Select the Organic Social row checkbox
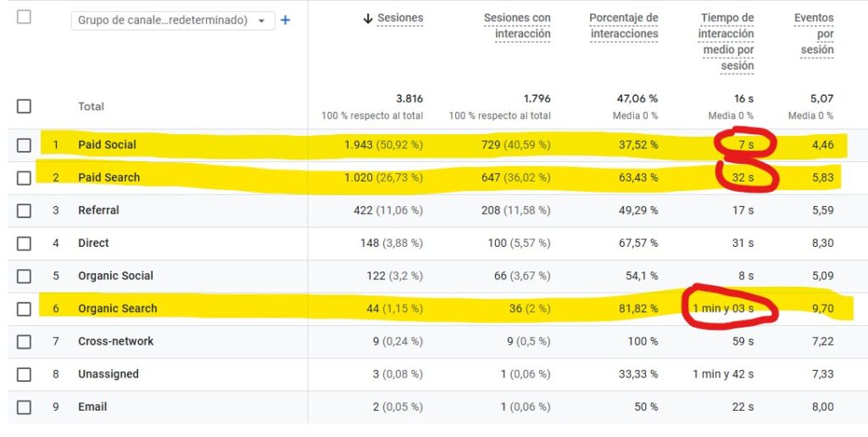Image resolution: width=868 pixels, height=437 pixels. click(x=24, y=276)
